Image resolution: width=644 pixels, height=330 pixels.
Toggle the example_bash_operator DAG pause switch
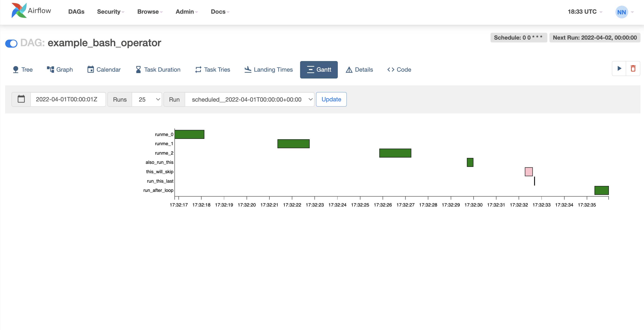(11, 44)
